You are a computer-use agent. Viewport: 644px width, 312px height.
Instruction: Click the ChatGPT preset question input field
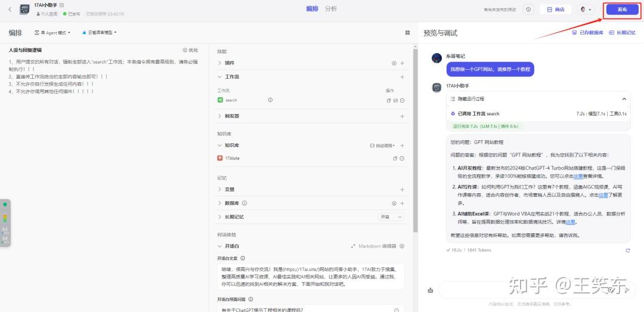click(311, 309)
